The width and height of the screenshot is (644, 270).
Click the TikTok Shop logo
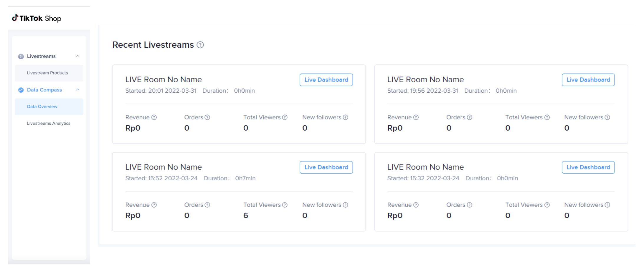37,18
